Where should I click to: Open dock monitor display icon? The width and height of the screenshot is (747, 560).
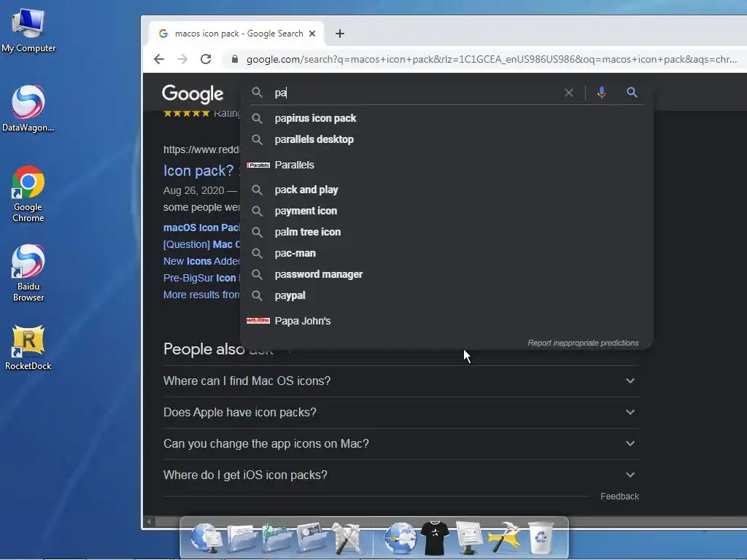469,538
